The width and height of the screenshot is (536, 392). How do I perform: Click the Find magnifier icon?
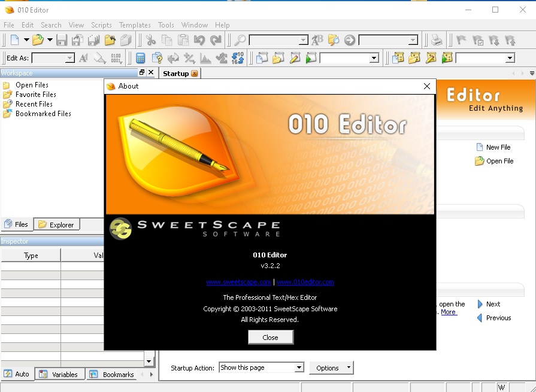tap(240, 40)
